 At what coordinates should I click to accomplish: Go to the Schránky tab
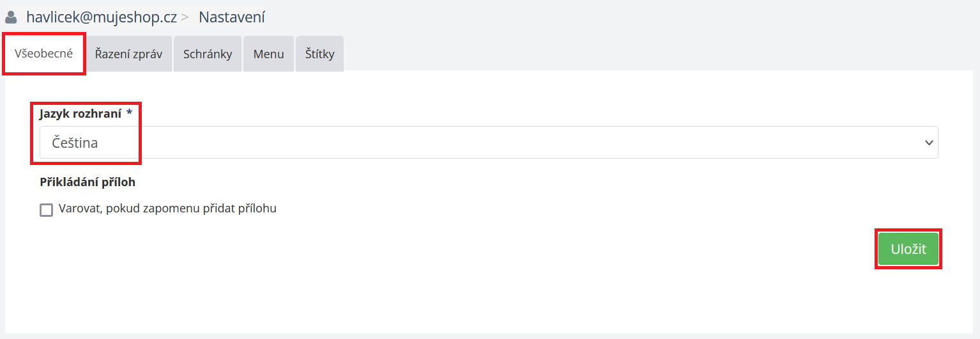[208, 54]
